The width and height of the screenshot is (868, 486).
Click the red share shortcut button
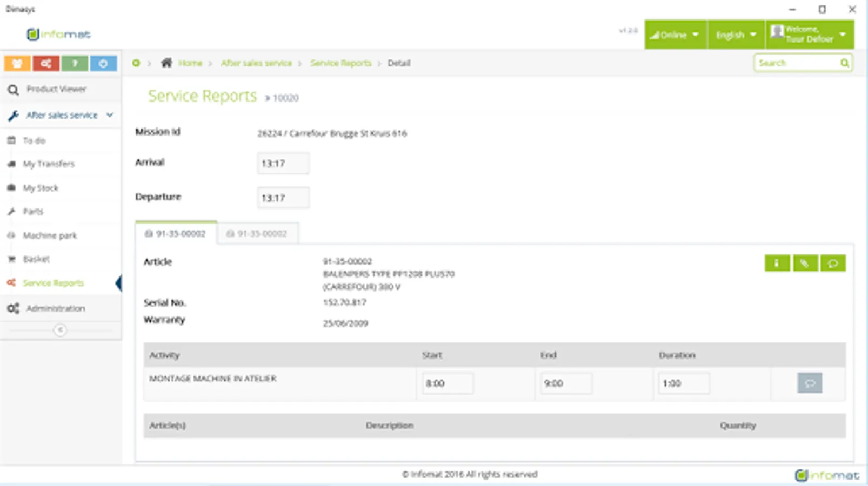(x=46, y=63)
